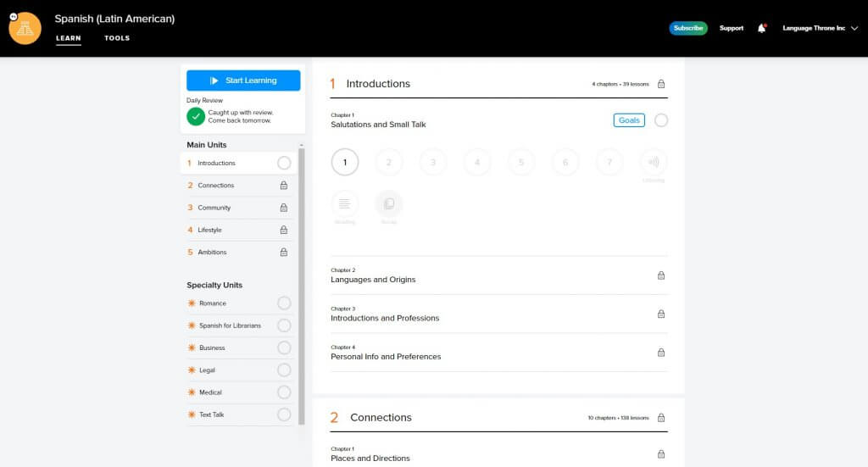Click the notifications bell icon

(x=761, y=28)
